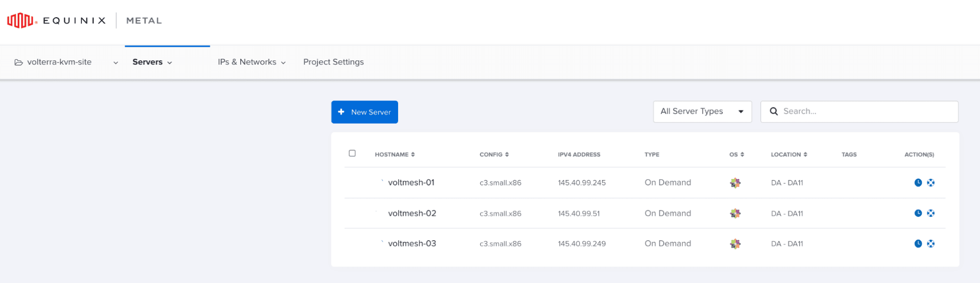Sort the table by Hostname column arrows

pyautogui.click(x=413, y=154)
